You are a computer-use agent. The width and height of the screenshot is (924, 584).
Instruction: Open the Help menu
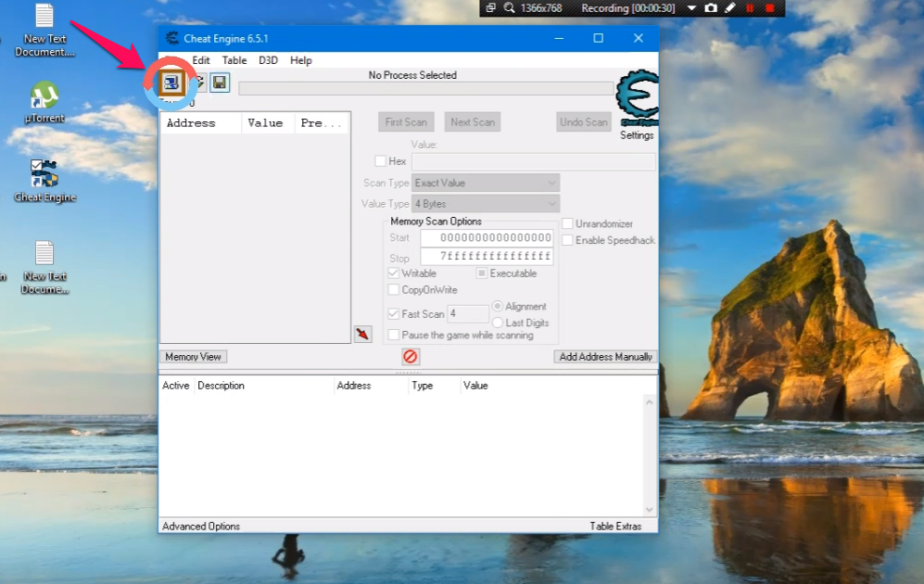coord(300,60)
